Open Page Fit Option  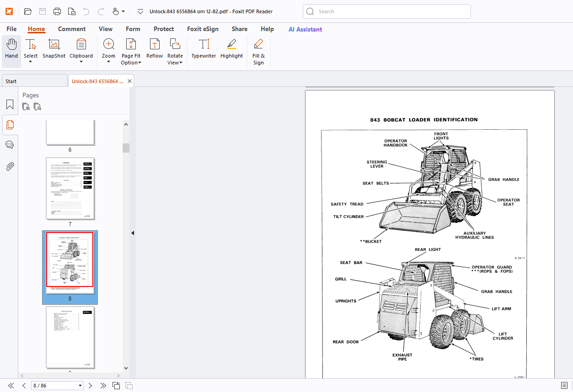coord(131,51)
